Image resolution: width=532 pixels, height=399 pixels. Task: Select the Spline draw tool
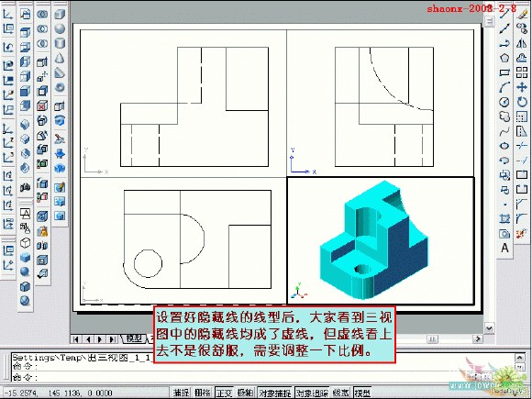coord(504,131)
